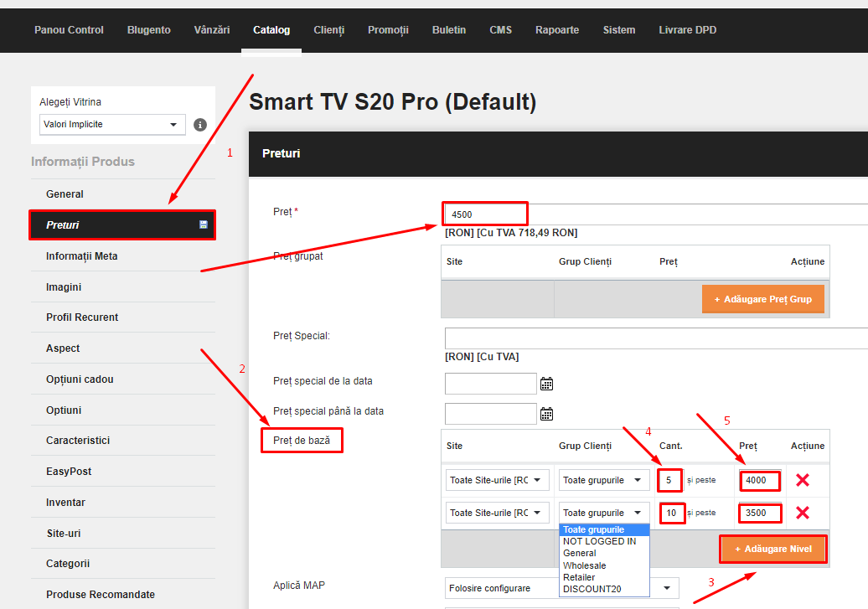Select the Preturi sidebar tab

click(123, 225)
